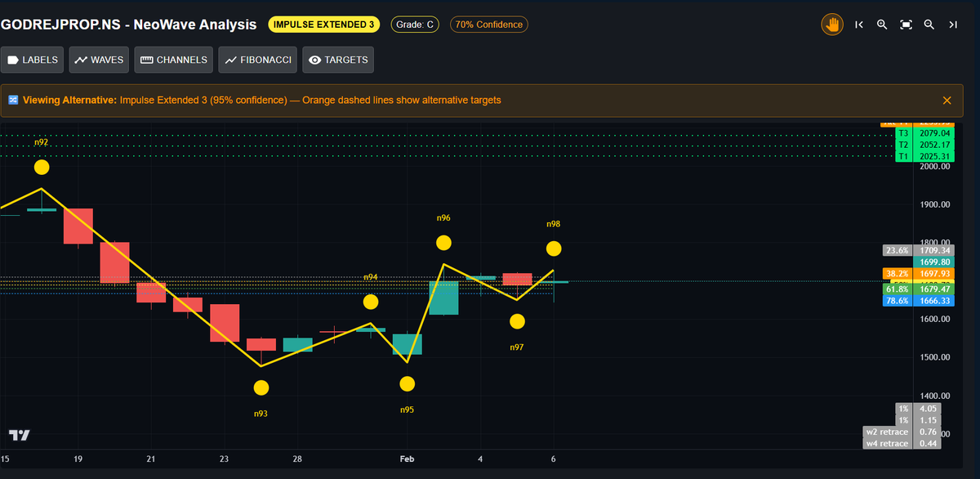Click the 28 date label on time axis
Screen dimensions: 980x479
(x=298, y=459)
